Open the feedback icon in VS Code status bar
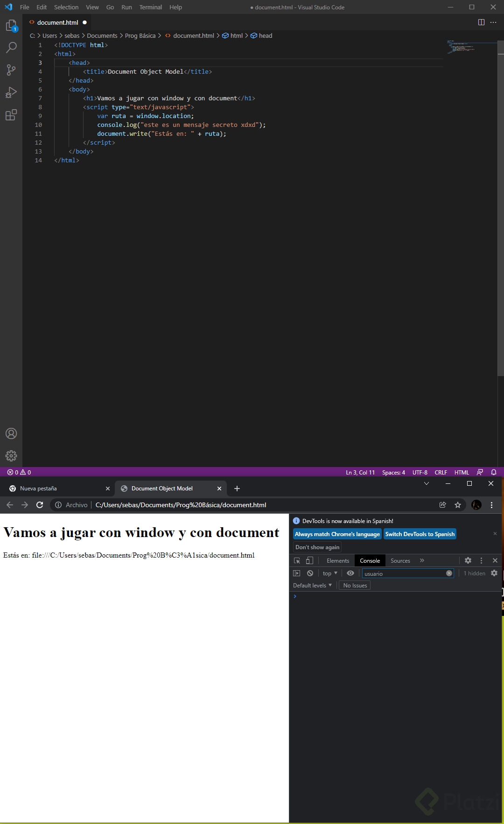This screenshot has height=824, width=504. pos(480,472)
